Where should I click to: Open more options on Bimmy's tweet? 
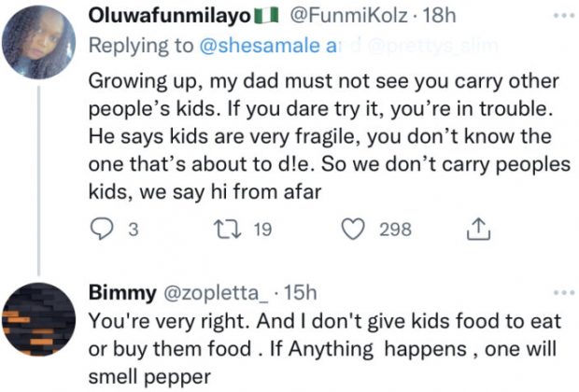(559, 292)
